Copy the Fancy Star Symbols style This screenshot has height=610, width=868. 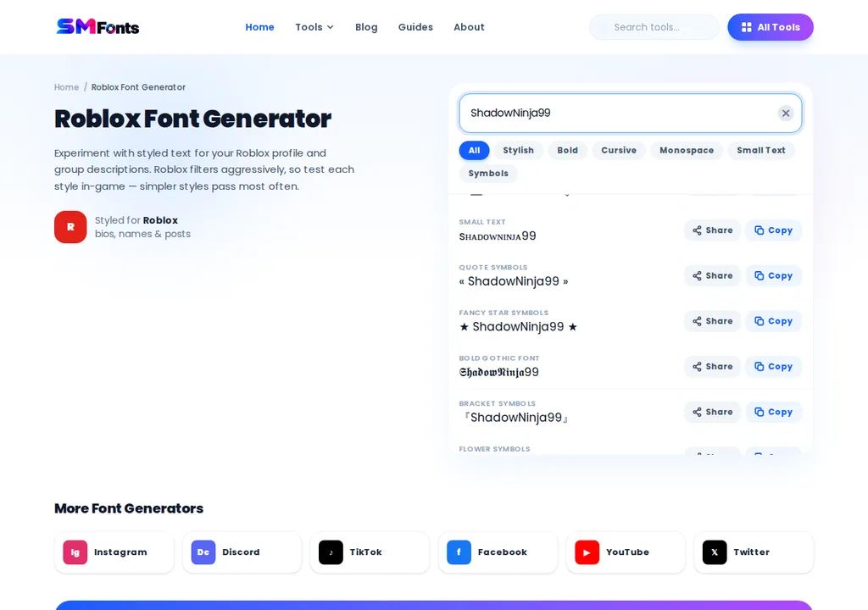click(x=773, y=321)
